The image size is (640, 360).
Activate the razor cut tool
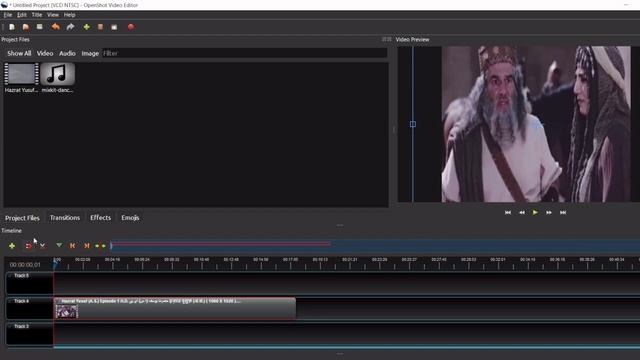(x=42, y=246)
